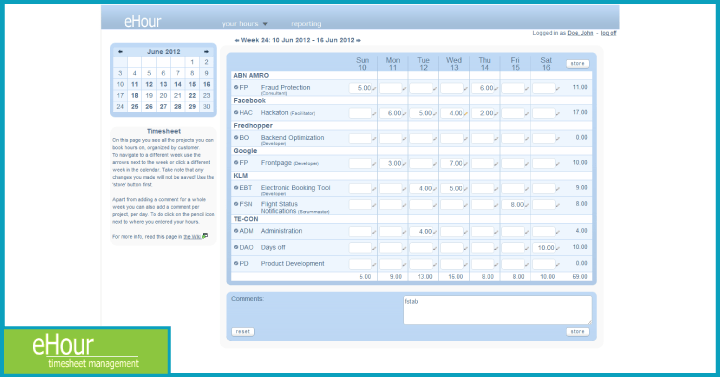Click the 17.00 Hackaton row total
The width and height of the screenshot is (720, 377).
point(580,113)
